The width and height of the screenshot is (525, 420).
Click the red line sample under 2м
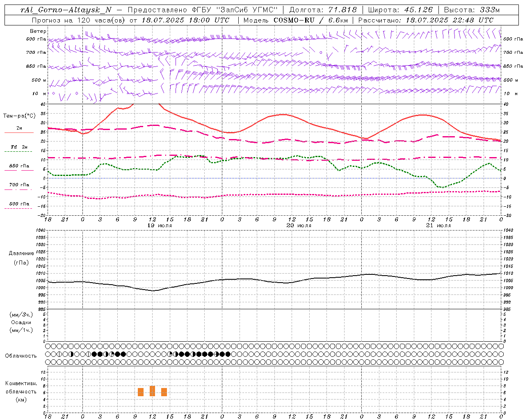click(x=19, y=132)
